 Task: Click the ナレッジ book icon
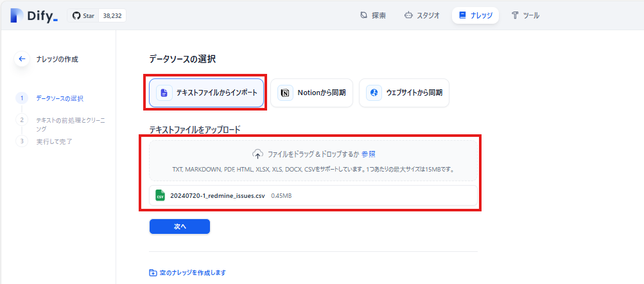tap(462, 15)
